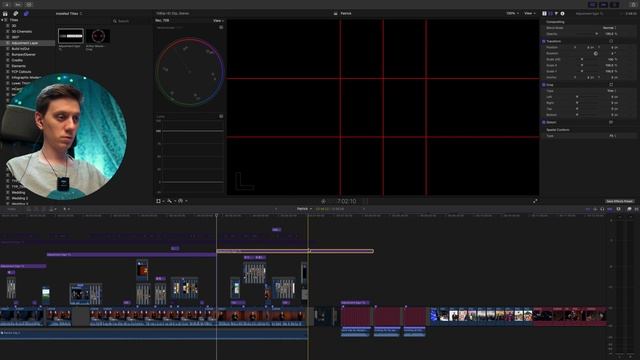
Task: Open the enhancement wand dropdown below viewer
Action: coord(171,201)
